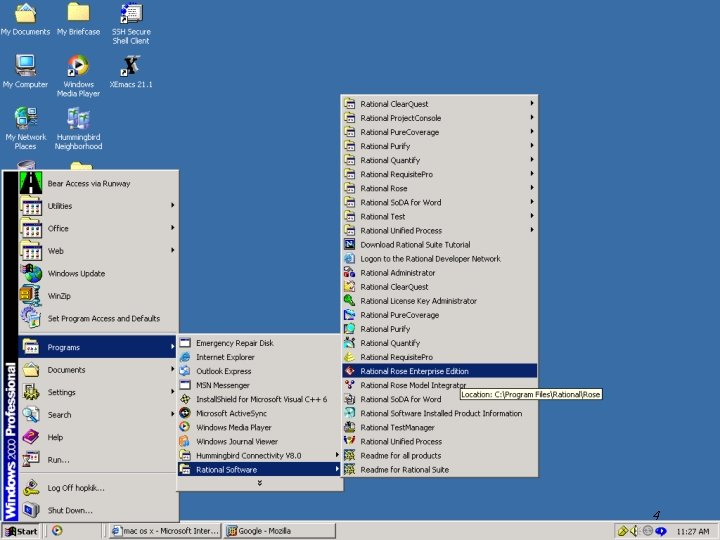This screenshot has height=540, width=720.
Task: Open the Rational RequisitePro folder entry
Action: tap(439, 174)
